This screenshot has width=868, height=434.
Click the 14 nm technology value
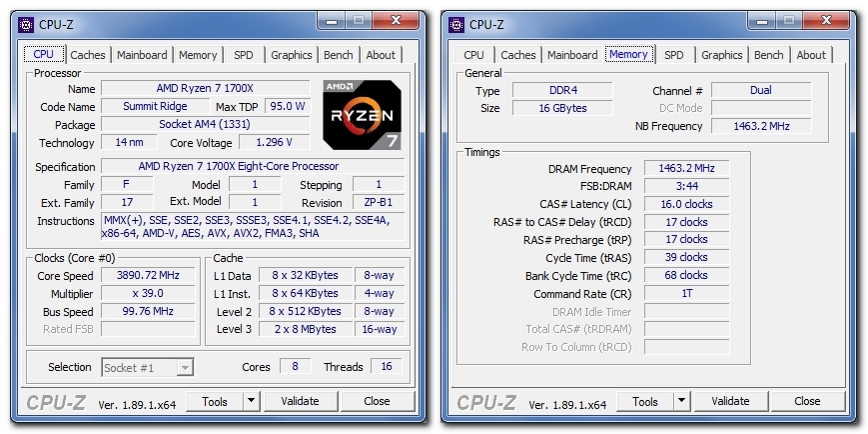tap(129, 142)
